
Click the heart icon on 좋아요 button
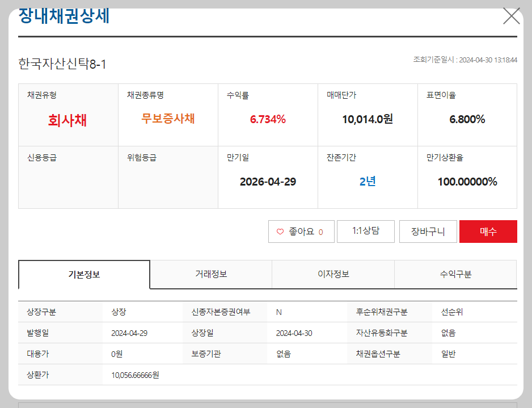point(280,232)
